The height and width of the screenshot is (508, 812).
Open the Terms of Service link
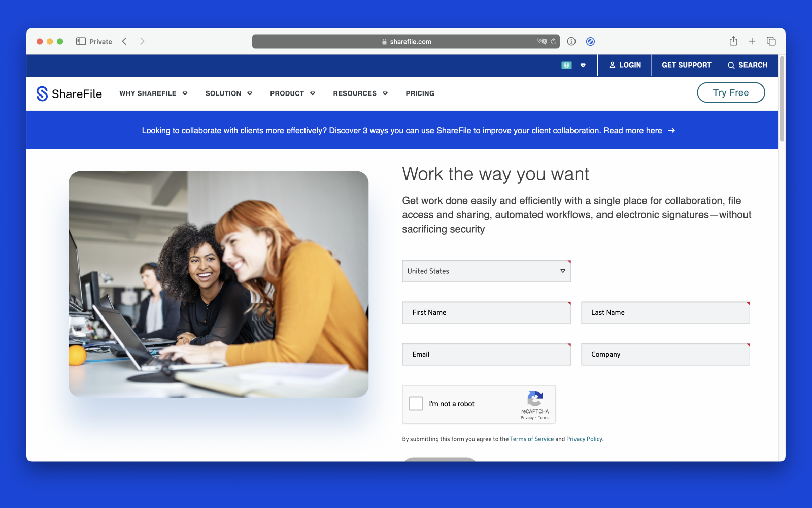click(x=531, y=439)
